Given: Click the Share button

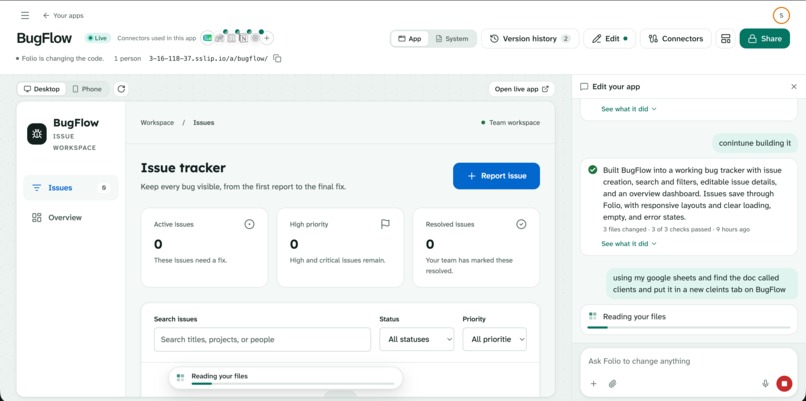Looking at the screenshot, I should click(x=764, y=39).
